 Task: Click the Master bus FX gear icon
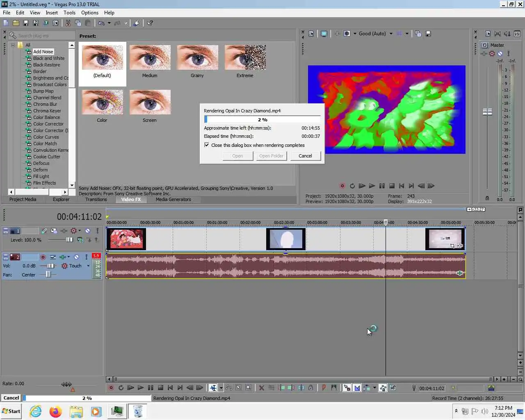point(492,53)
